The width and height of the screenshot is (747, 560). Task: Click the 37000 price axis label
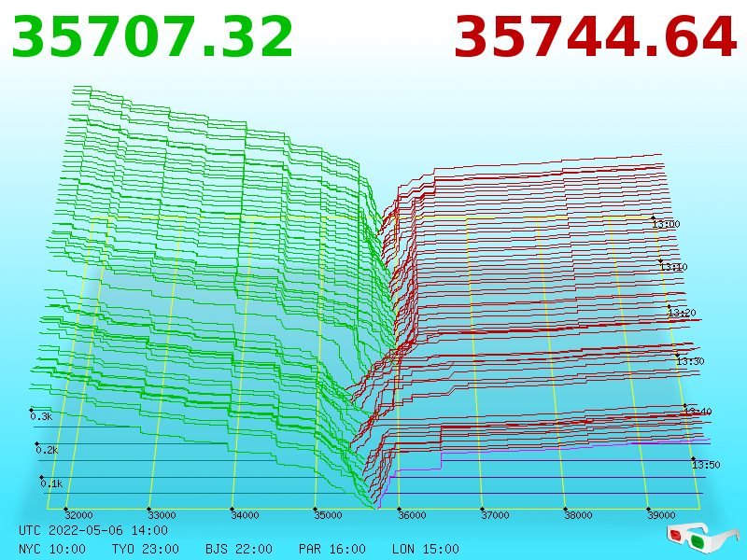point(495,515)
